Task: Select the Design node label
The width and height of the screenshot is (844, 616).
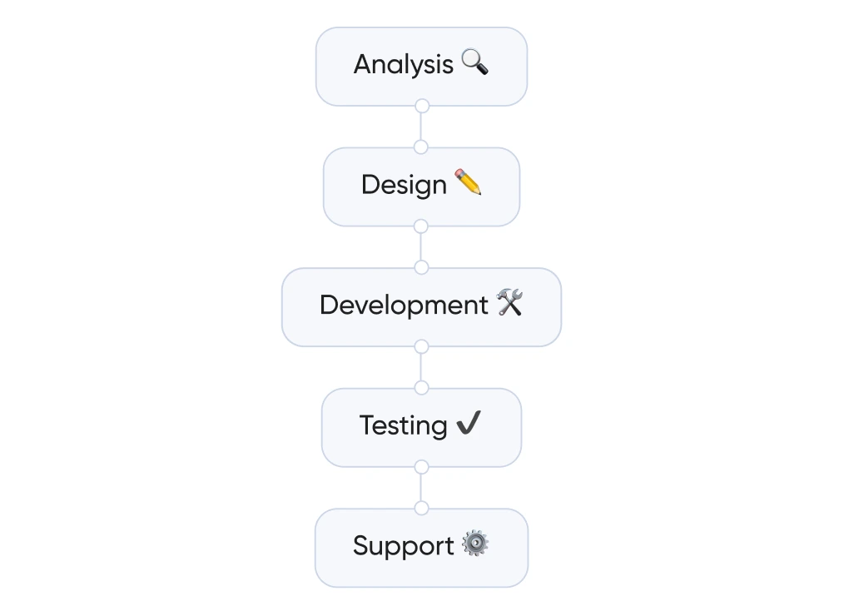Action: pos(405,185)
